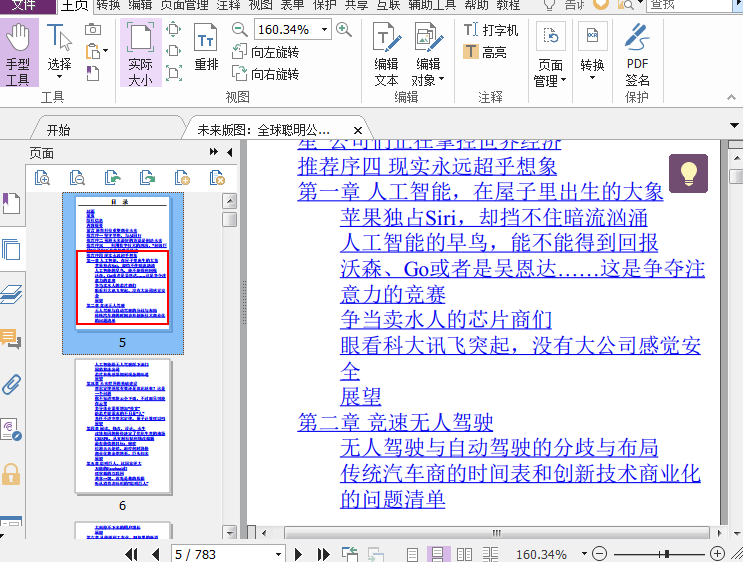
Task: Enlarge page thumbnails icon
Action: [x=43, y=178]
